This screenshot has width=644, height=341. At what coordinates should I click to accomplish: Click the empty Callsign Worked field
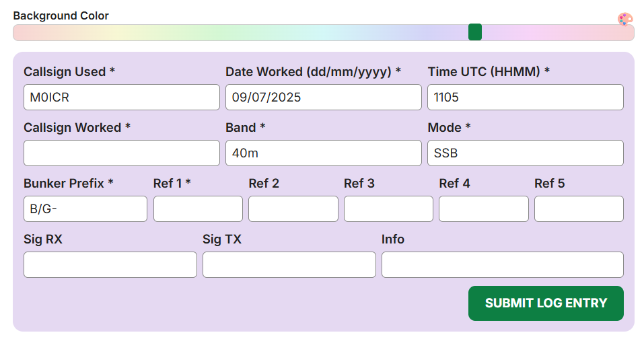[121, 153]
